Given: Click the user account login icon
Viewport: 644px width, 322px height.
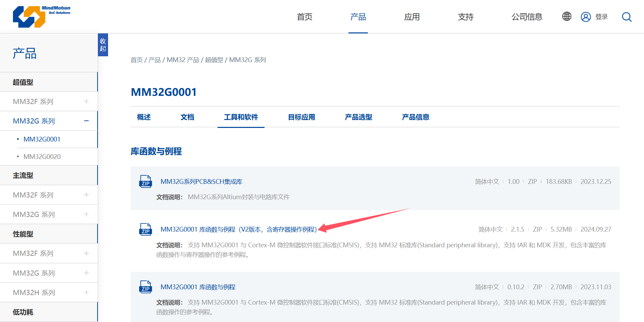Looking at the screenshot, I should tap(586, 17).
